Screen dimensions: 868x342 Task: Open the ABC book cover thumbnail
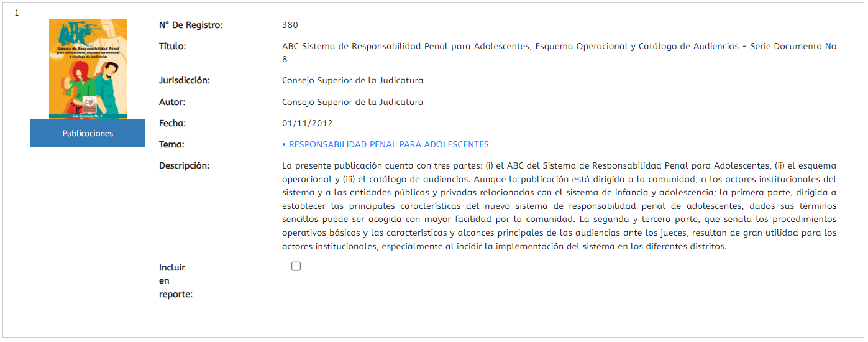[x=88, y=69]
